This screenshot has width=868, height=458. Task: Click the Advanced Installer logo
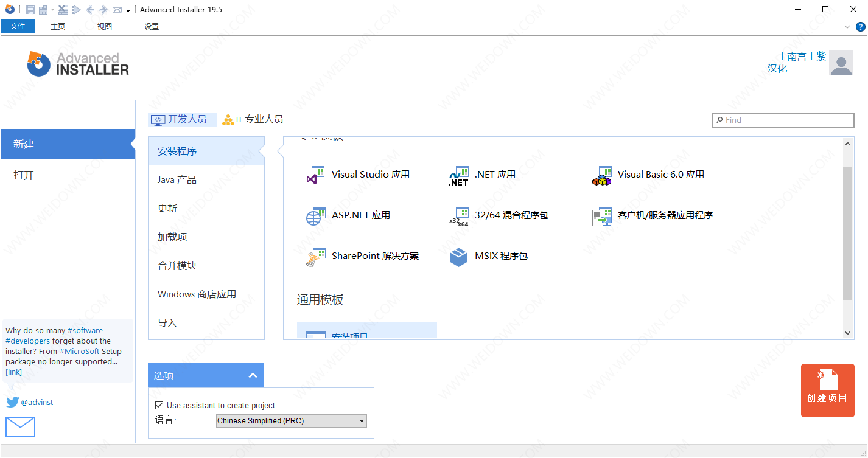[x=78, y=63]
